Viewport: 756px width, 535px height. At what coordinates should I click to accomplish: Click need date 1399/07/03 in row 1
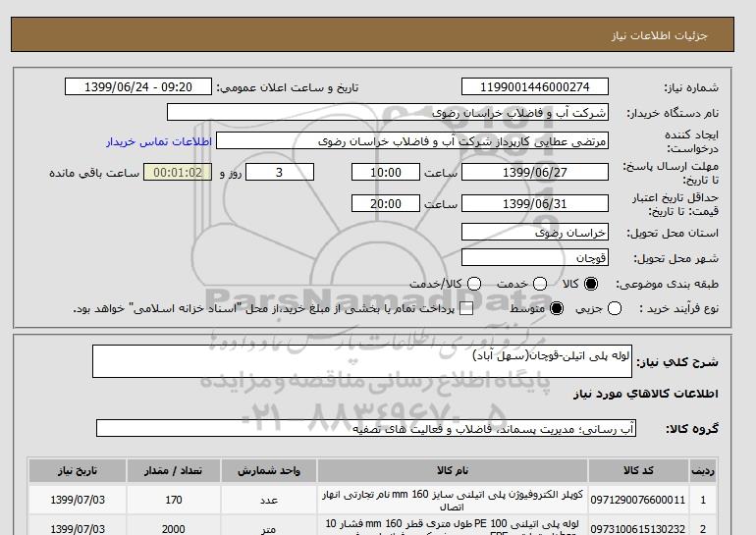tap(78, 501)
